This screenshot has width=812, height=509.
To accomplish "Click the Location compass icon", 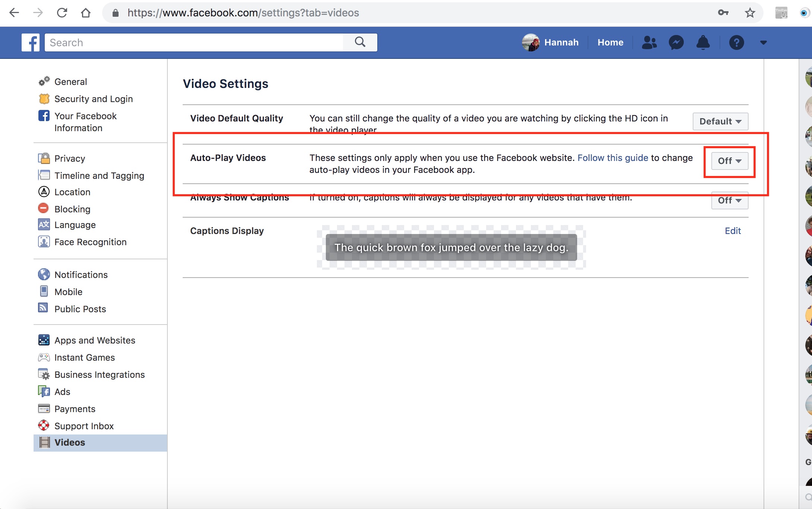I will (x=44, y=192).
